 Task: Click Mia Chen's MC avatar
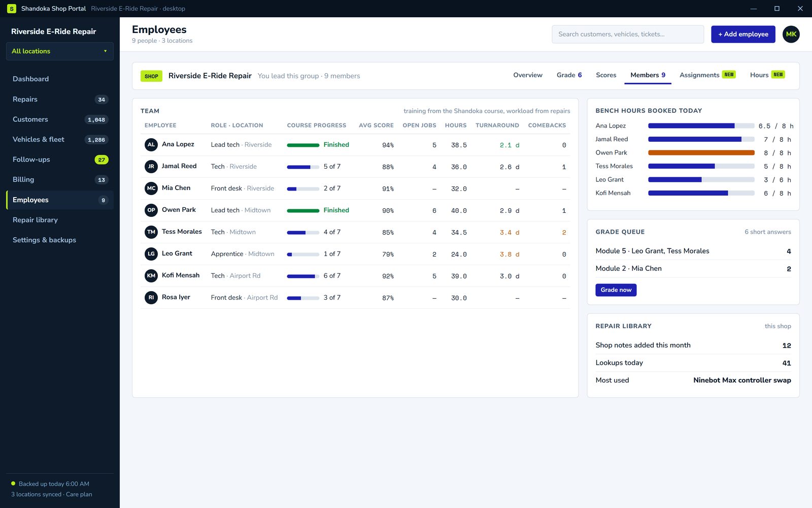pos(151,188)
